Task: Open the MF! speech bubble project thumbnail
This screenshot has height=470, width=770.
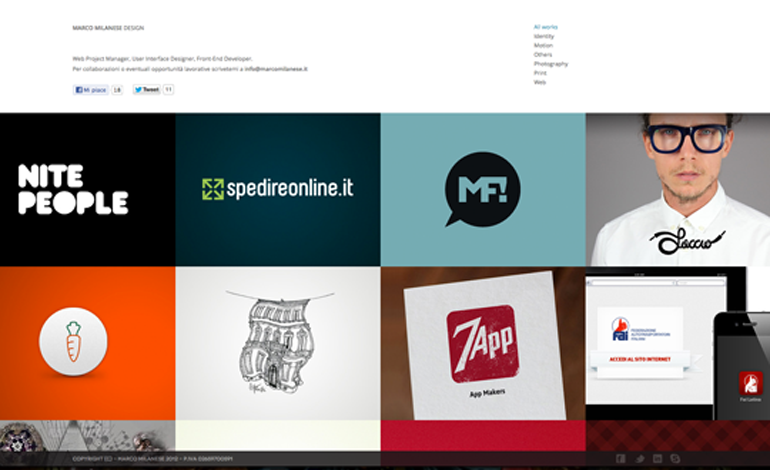Action: (483, 190)
